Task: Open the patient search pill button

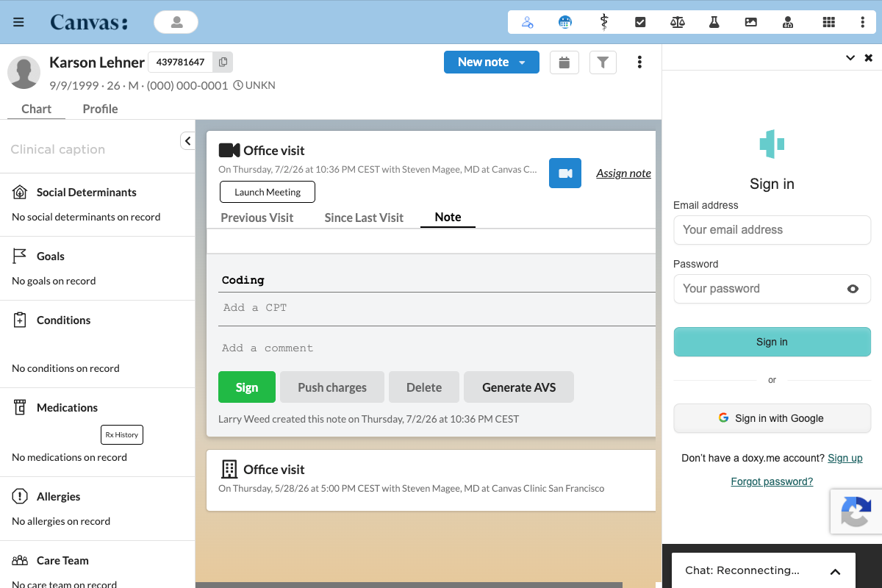Action: coord(176,22)
